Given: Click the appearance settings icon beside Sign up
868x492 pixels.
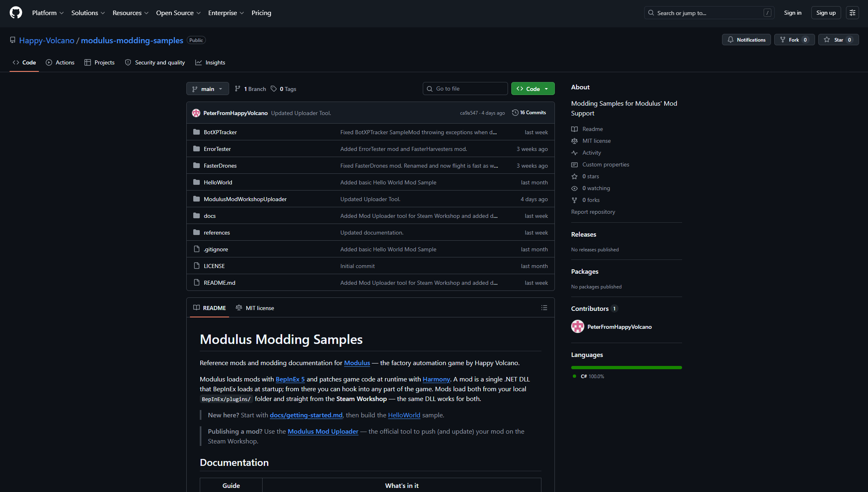Looking at the screenshot, I should 852,13.
